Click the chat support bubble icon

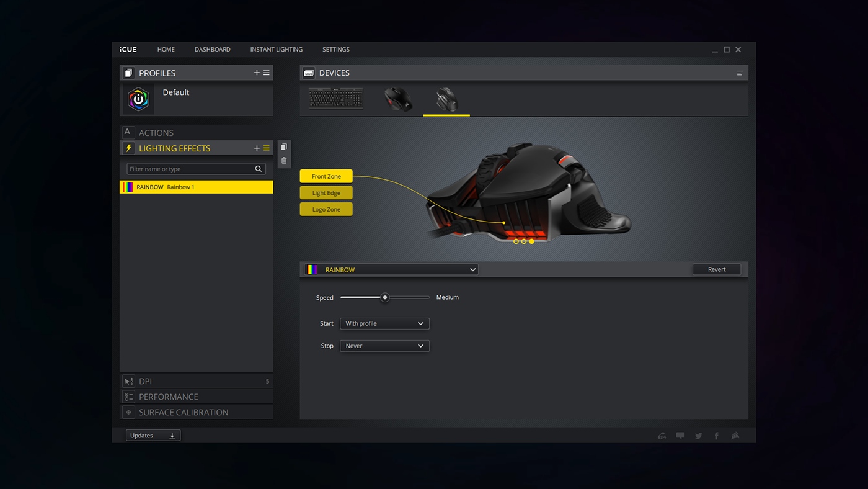click(x=680, y=436)
